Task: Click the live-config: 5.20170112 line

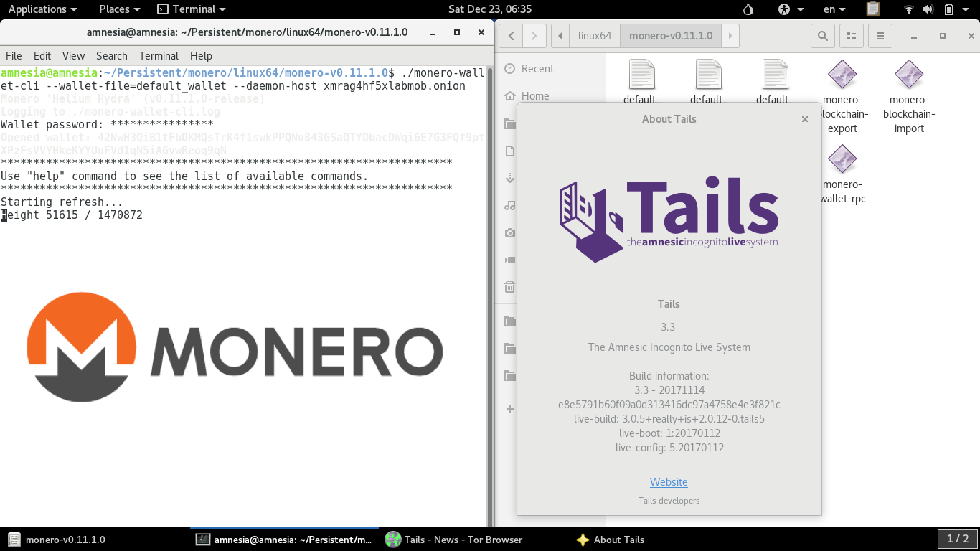Action: [x=669, y=448]
